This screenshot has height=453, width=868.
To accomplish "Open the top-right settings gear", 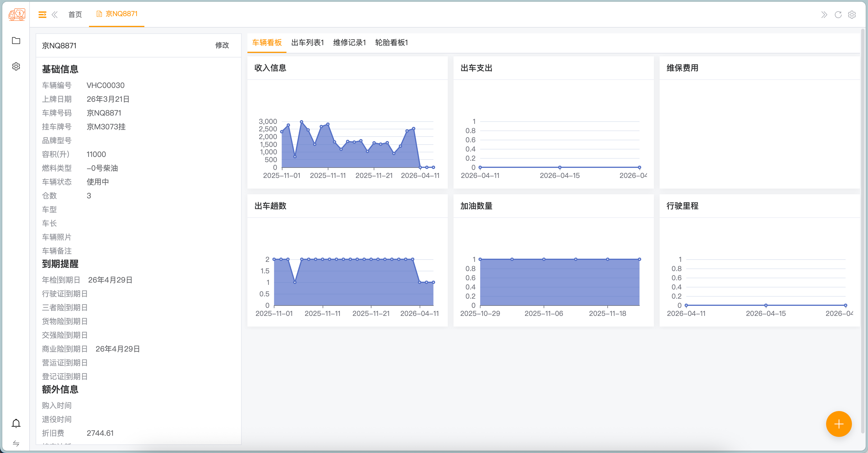I will coord(852,14).
